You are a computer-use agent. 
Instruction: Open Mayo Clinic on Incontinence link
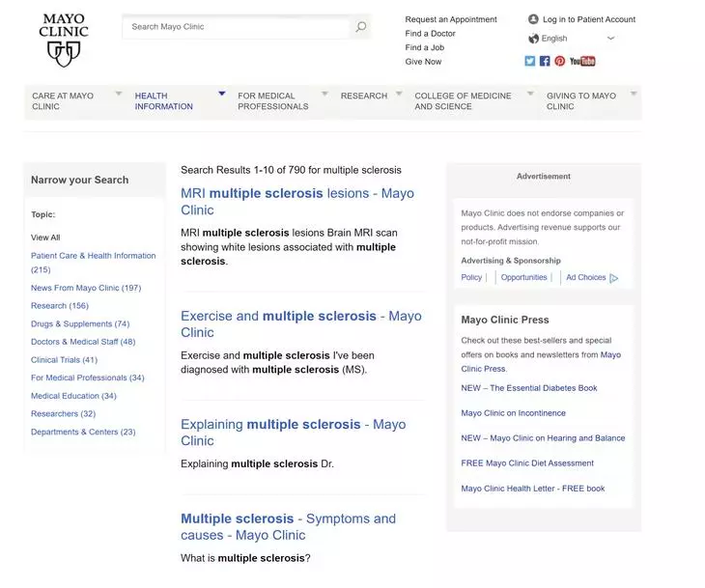(513, 413)
